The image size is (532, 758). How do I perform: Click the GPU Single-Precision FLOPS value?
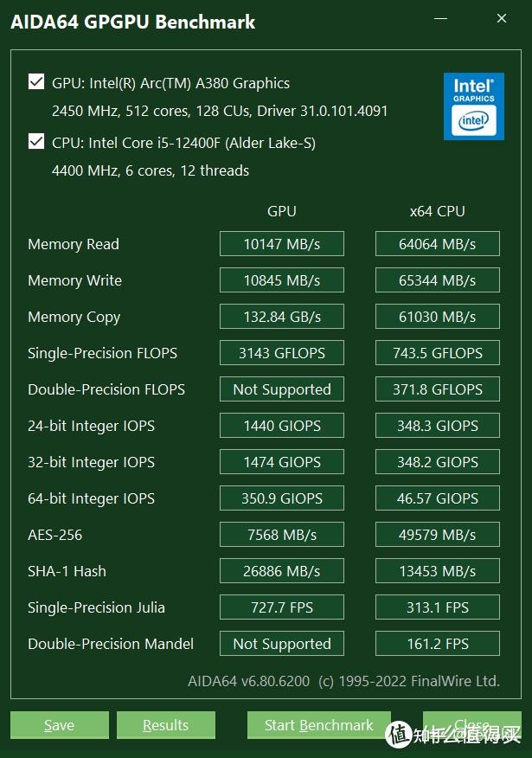tap(281, 353)
